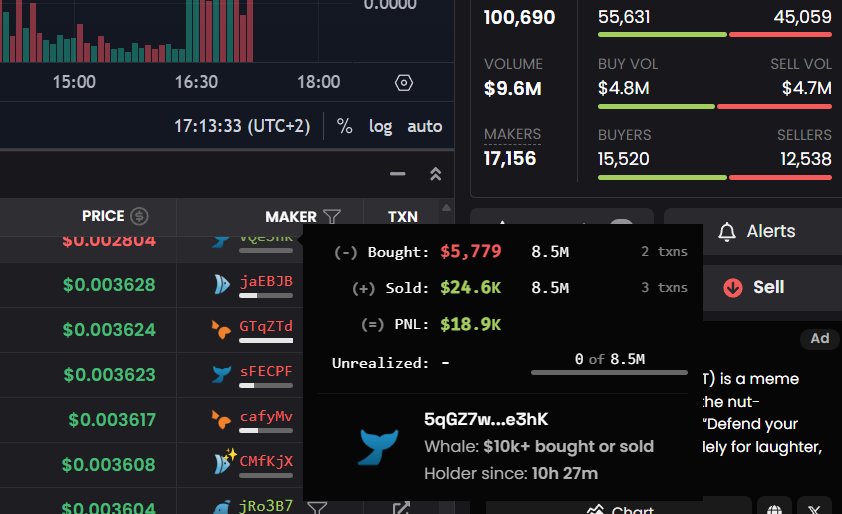The image size is (842, 514).
Task: Click the BUYERS count 15,520
Action: click(623, 159)
